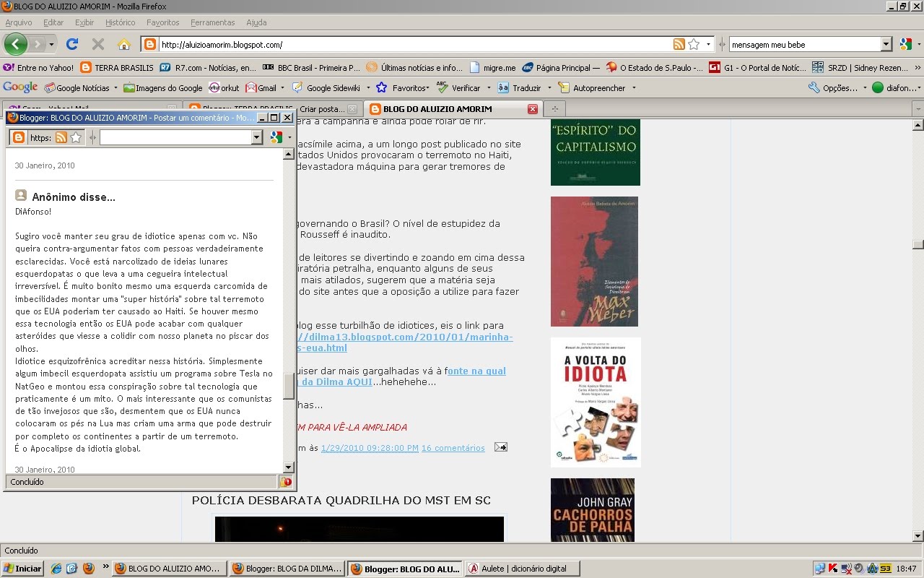Open the '16 comentários' link
The width and height of the screenshot is (924, 578).
pos(452,448)
